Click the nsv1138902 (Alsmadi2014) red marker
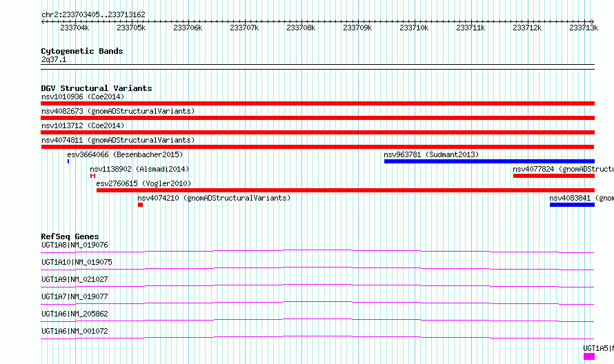614x364 pixels. pos(93,176)
